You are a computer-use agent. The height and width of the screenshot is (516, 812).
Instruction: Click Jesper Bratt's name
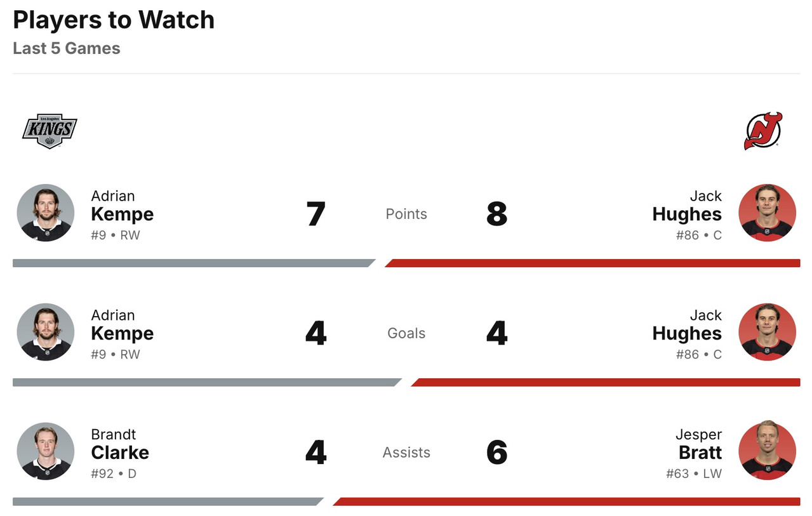699,445
